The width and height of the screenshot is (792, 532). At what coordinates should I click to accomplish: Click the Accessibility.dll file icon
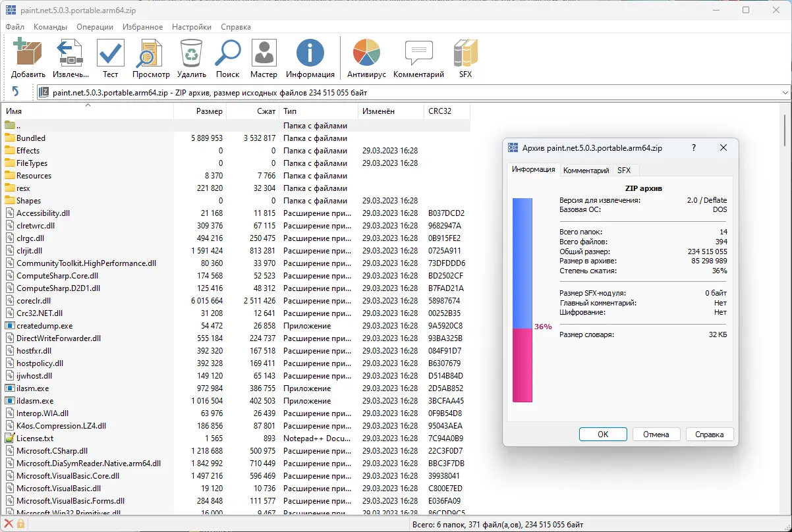[10, 213]
